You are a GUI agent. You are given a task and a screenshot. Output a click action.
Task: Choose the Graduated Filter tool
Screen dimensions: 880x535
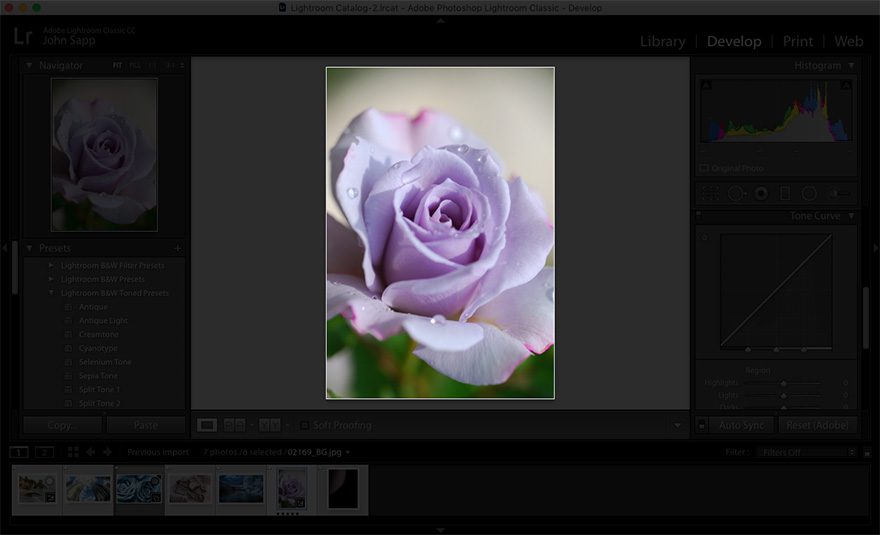click(x=785, y=193)
